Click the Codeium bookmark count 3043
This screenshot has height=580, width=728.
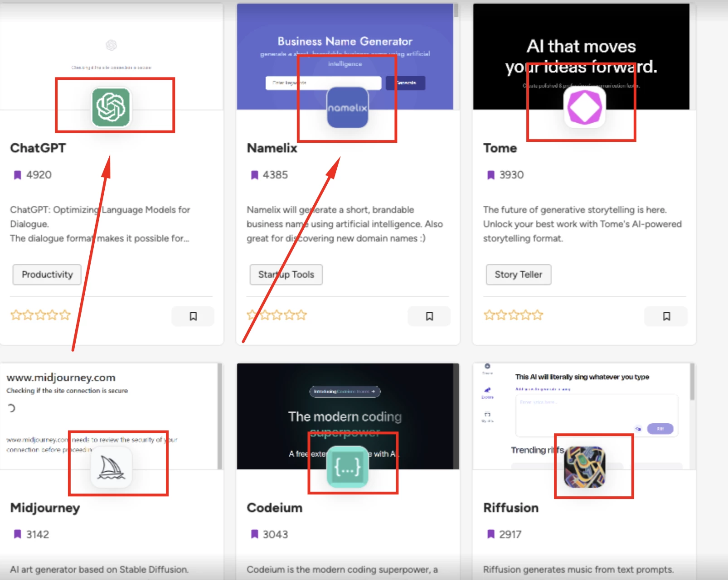click(x=275, y=535)
